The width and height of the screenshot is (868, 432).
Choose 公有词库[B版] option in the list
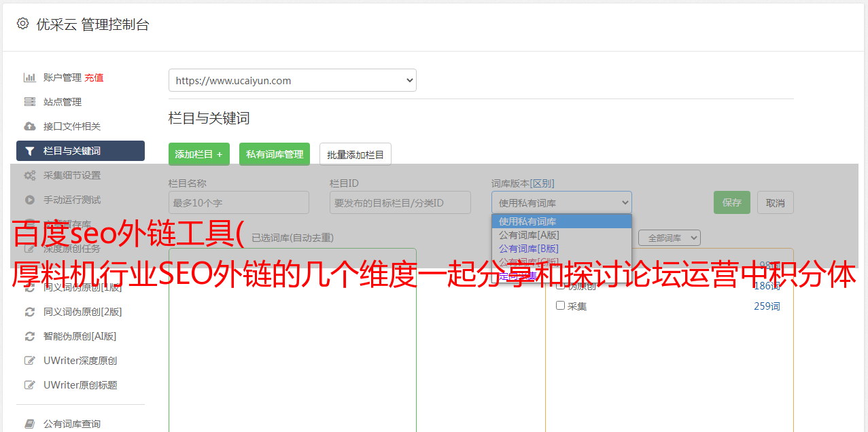click(561, 249)
